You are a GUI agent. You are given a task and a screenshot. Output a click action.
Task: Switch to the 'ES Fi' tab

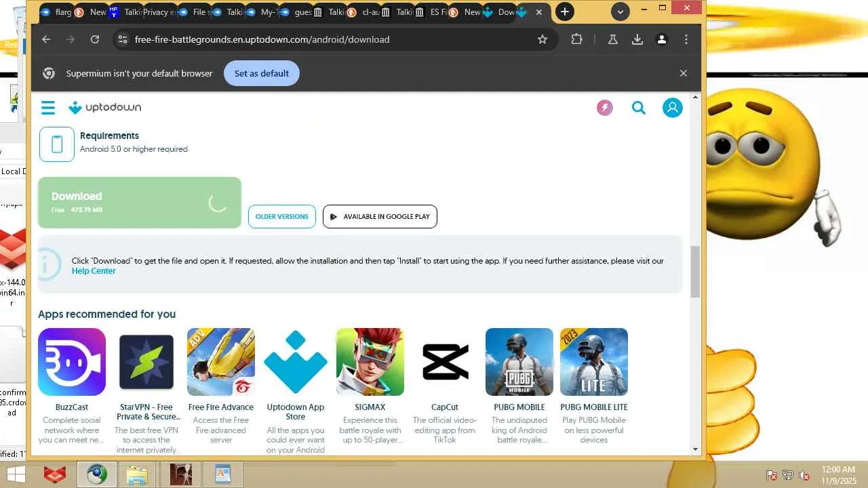click(430, 12)
